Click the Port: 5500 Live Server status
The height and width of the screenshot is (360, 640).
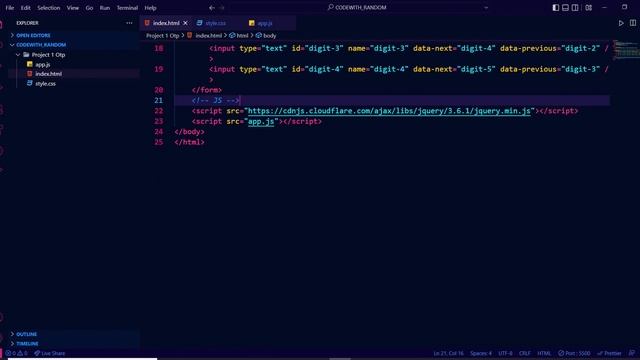(574, 353)
